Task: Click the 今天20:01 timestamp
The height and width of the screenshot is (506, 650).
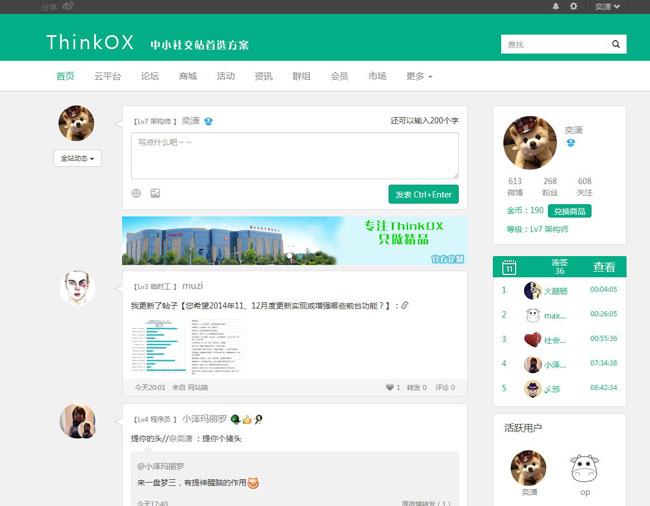Action: [x=150, y=387]
